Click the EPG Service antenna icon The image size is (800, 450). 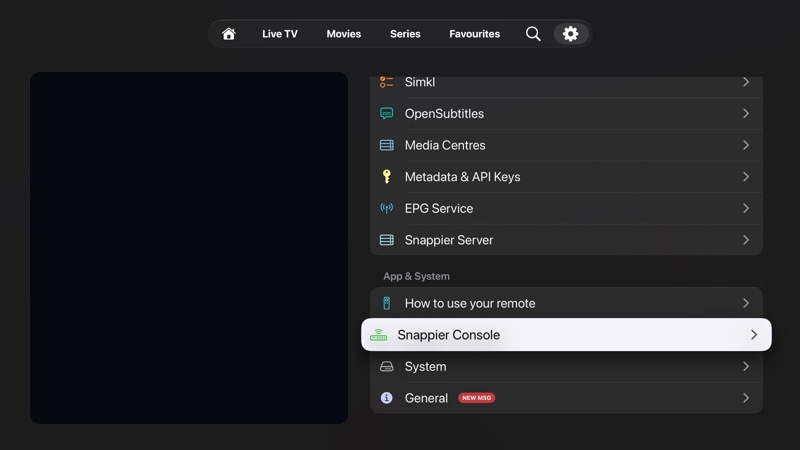(386, 208)
